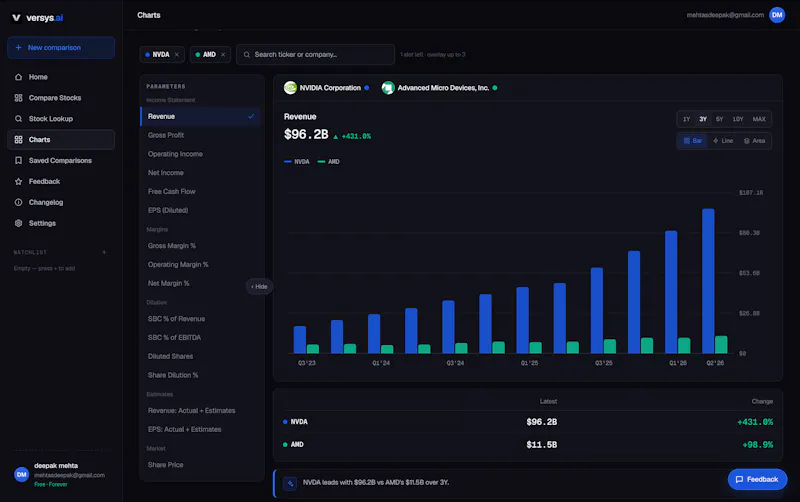Image resolution: width=800 pixels, height=502 pixels.
Task: Click the Settings gear icon
Action: tap(18, 223)
